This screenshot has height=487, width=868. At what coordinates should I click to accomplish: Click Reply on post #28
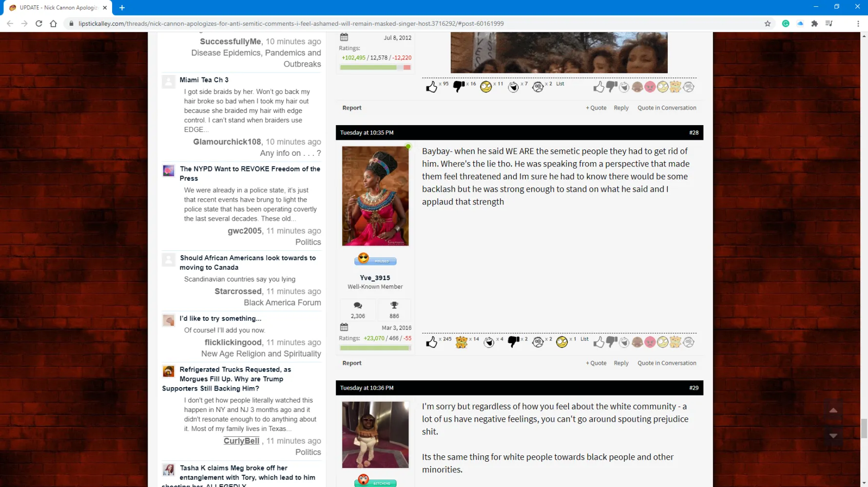tap(621, 363)
